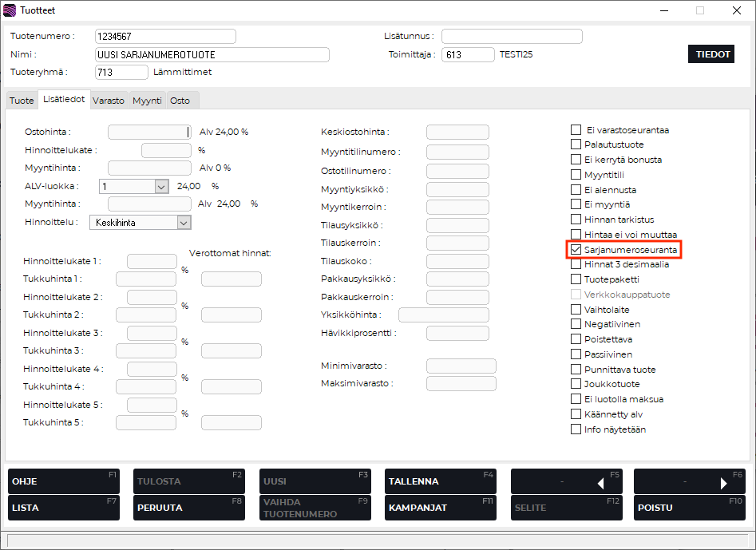The height and width of the screenshot is (550, 756).
Task: Click the PERUUTA cancel button
Action: tap(188, 508)
